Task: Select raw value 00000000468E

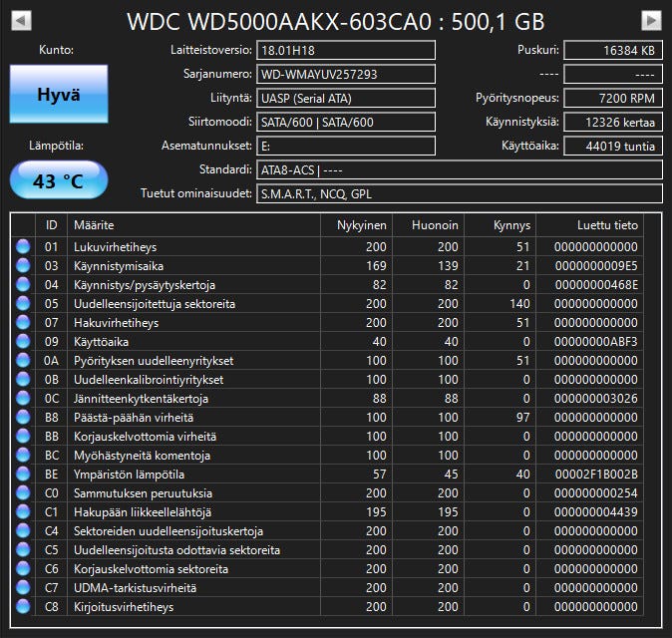Action: click(596, 285)
